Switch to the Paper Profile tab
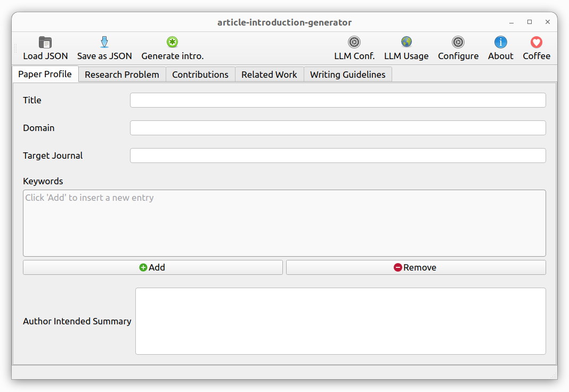 [45, 74]
